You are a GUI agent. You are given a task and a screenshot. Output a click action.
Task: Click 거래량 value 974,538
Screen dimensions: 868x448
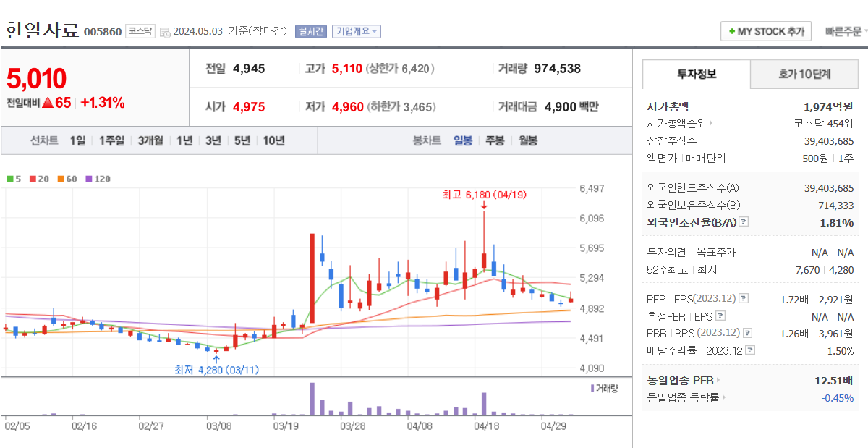pos(557,69)
